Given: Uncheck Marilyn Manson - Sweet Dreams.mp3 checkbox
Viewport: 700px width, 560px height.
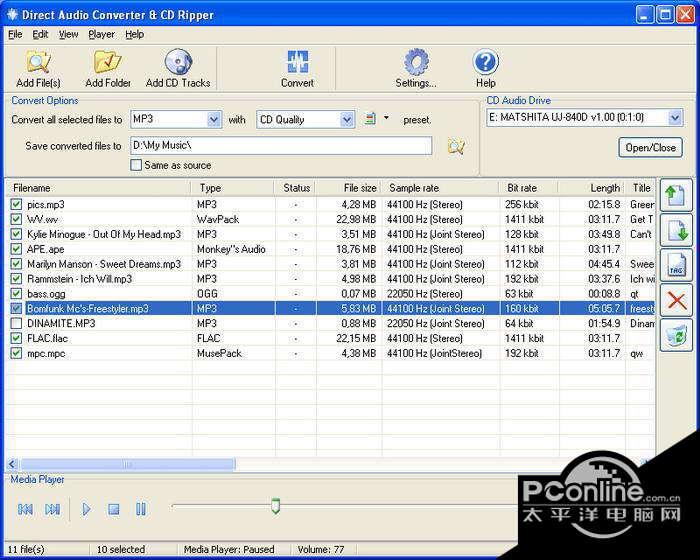Looking at the screenshot, I should 16,264.
